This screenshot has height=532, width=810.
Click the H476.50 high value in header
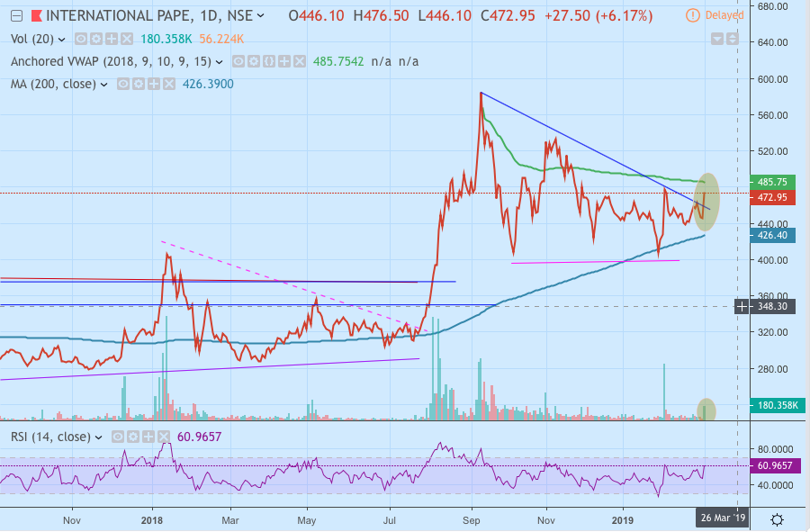tap(381, 15)
